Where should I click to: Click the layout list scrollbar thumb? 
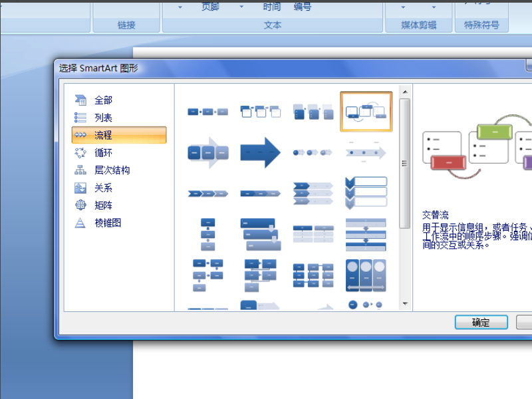click(x=404, y=164)
